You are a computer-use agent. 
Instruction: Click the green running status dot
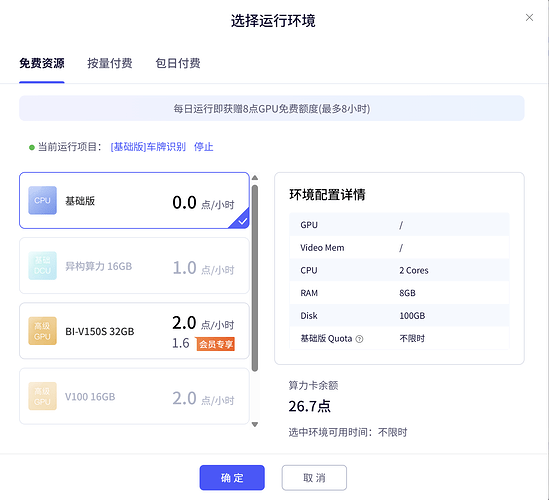tap(32, 147)
